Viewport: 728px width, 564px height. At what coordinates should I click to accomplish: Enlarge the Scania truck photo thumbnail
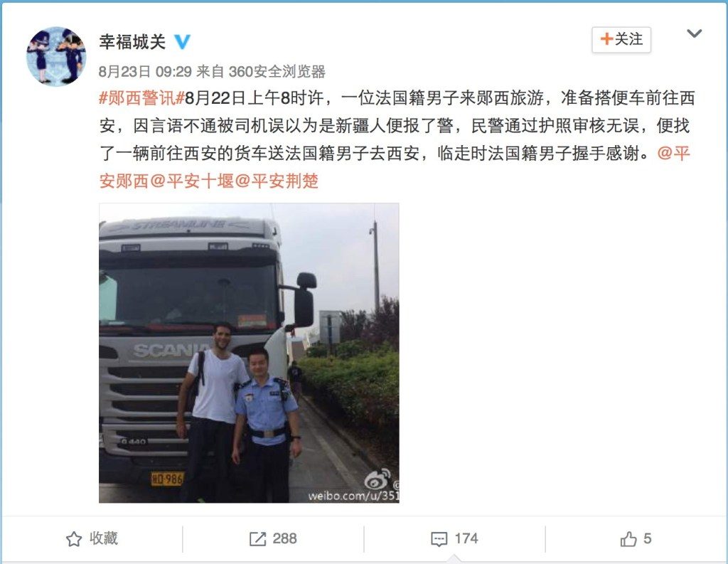tap(249, 353)
